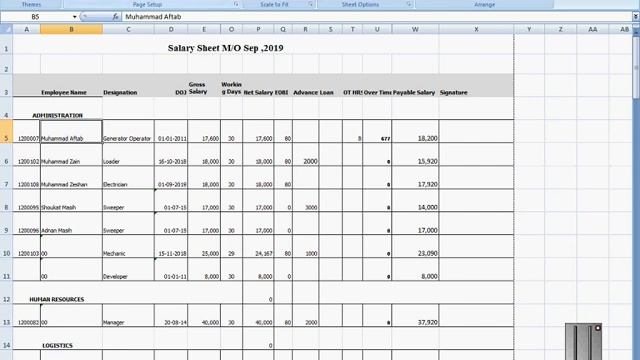The height and width of the screenshot is (360, 640).
Task: Open the Sheet Options dialog launcher
Action: (409, 4)
